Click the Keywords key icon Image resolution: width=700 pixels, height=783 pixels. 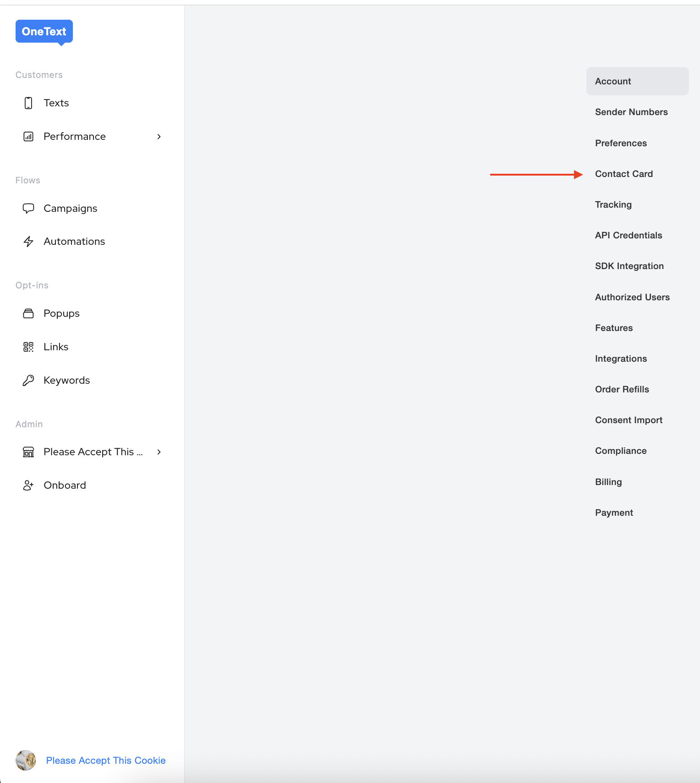tap(28, 380)
